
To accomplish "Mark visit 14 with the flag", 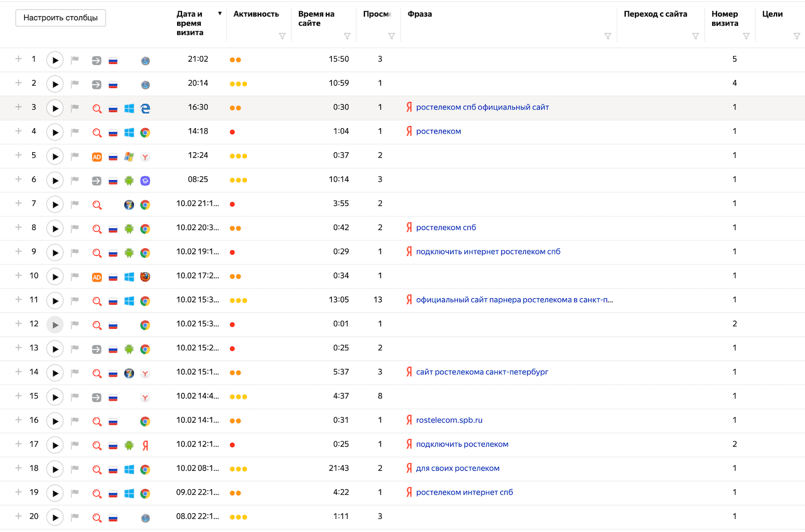I will click(x=75, y=372).
